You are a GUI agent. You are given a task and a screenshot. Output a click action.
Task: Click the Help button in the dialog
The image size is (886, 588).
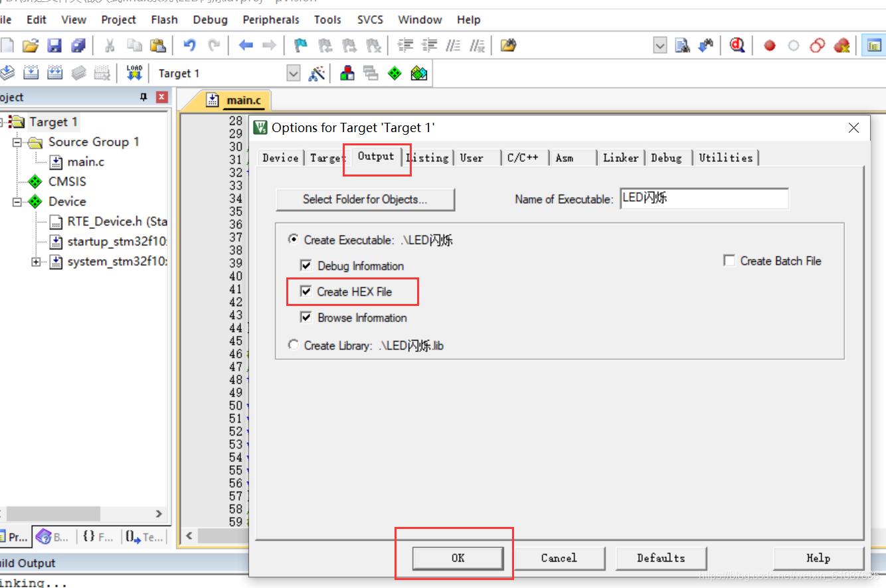(x=818, y=557)
